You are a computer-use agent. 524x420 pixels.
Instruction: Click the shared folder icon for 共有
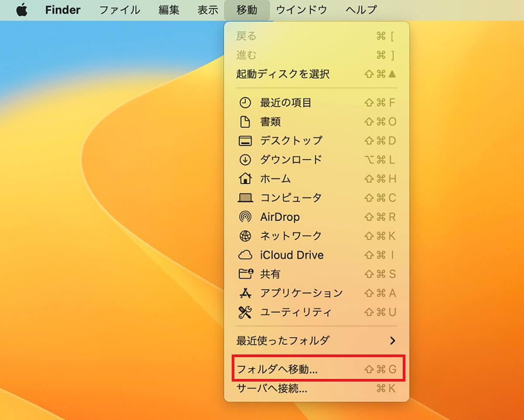[245, 274]
